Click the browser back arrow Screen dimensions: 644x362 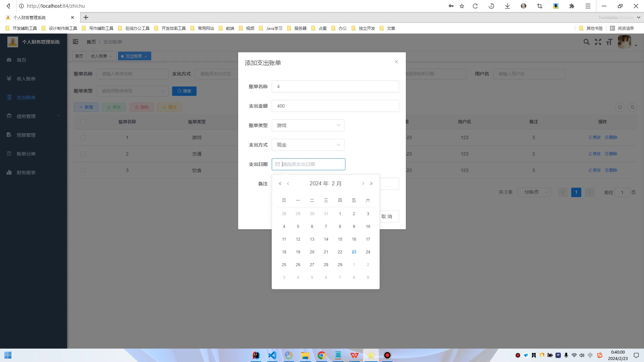(x=8, y=6)
